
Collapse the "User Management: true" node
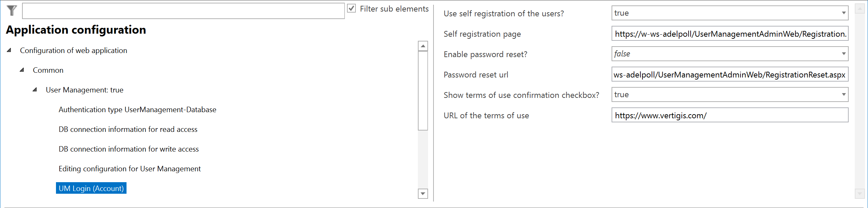[x=34, y=89]
